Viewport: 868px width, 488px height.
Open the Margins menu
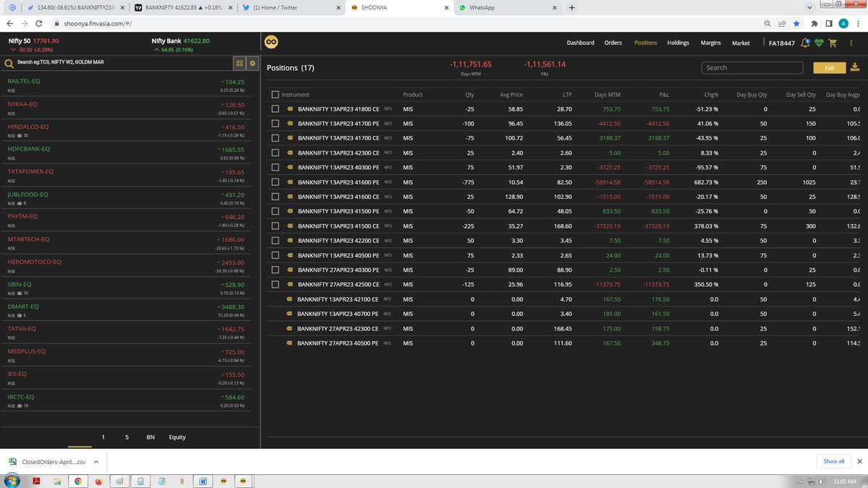click(710, 43)
